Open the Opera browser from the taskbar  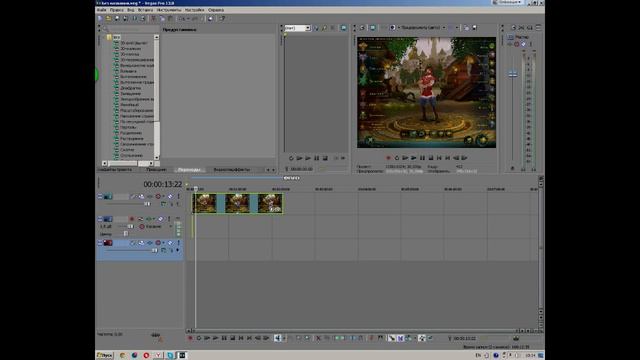pos(146,356)
